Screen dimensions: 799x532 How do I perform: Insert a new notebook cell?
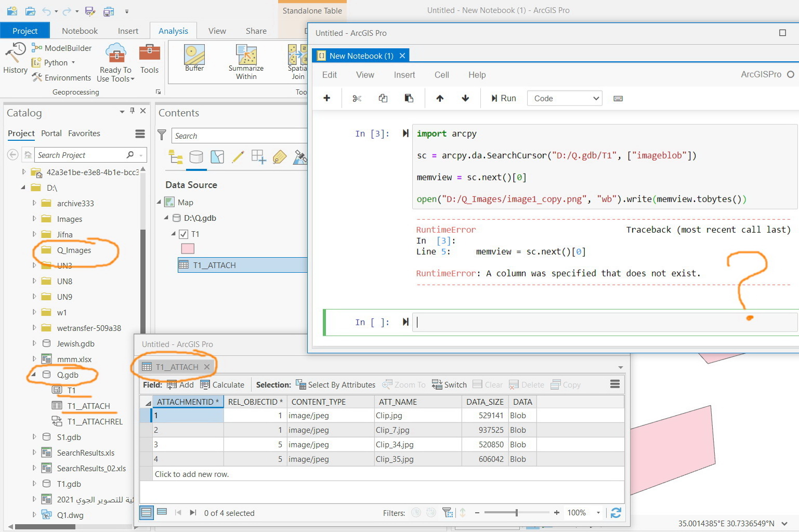pos(326,98)
